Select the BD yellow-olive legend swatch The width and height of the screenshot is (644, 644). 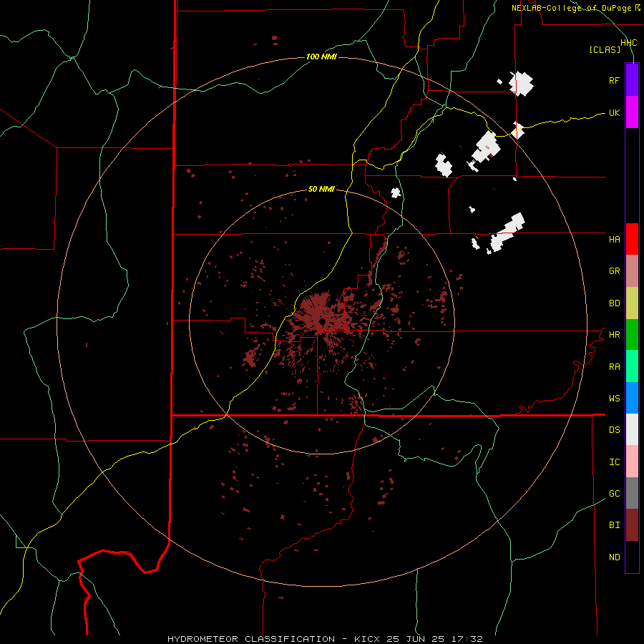pos(632,303)
